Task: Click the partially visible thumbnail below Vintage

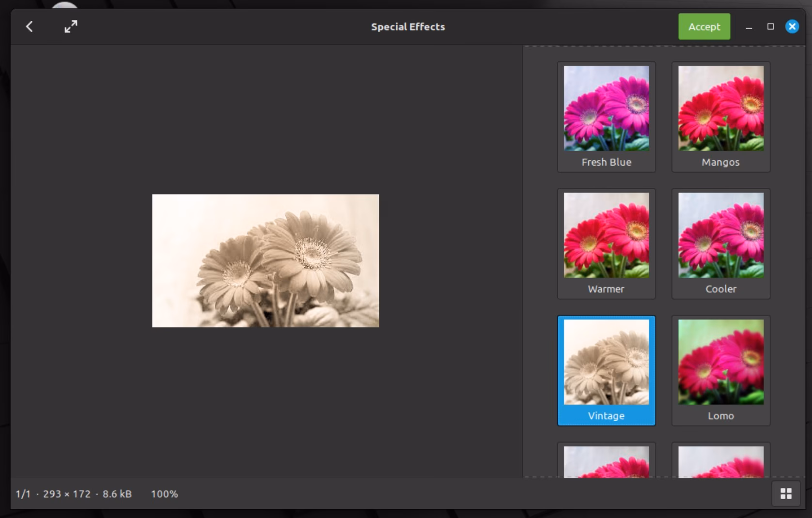Action: click(x=606, y=461)
